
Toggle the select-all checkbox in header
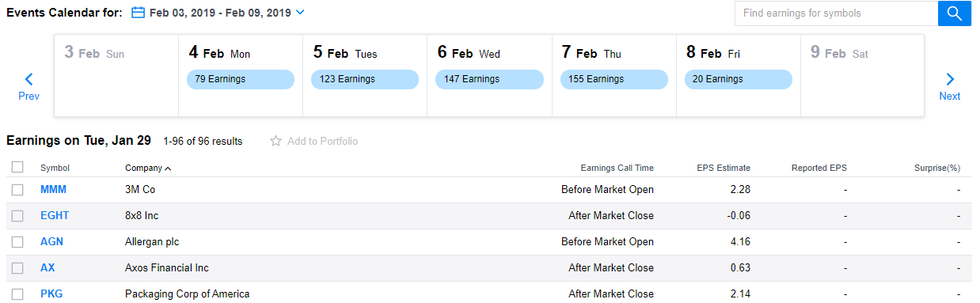pyautogui.click(x=17, y=167)
